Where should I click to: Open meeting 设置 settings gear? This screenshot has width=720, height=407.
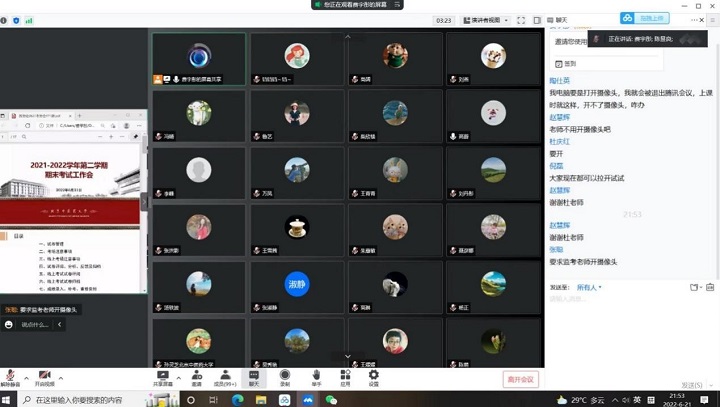[x=373, y=376]
